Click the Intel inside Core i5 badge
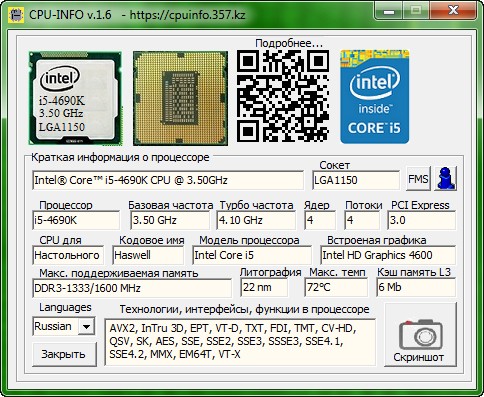The width and height of the screenshot is (484, 397). 374,97
